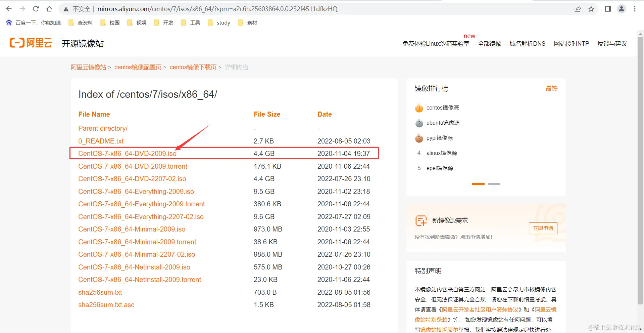Click the 不安全 site security indicator

click(81, 9)
